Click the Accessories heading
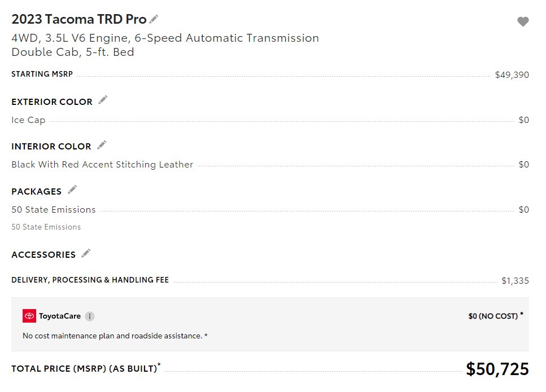Viewport: 546px width, 392px height. pos(43,254)
